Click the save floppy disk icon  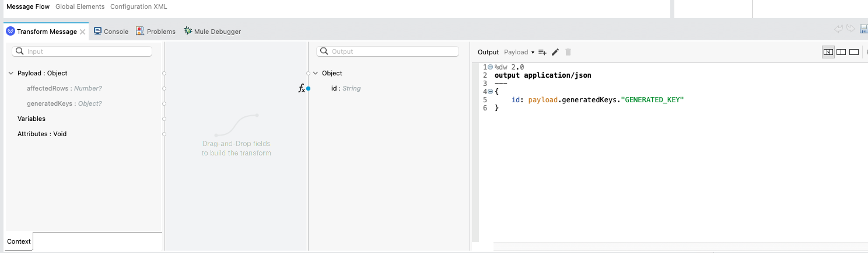pos(863,29)
